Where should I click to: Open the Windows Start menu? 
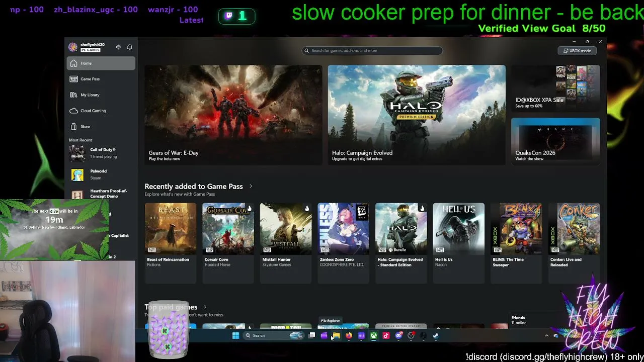[235, 336]
